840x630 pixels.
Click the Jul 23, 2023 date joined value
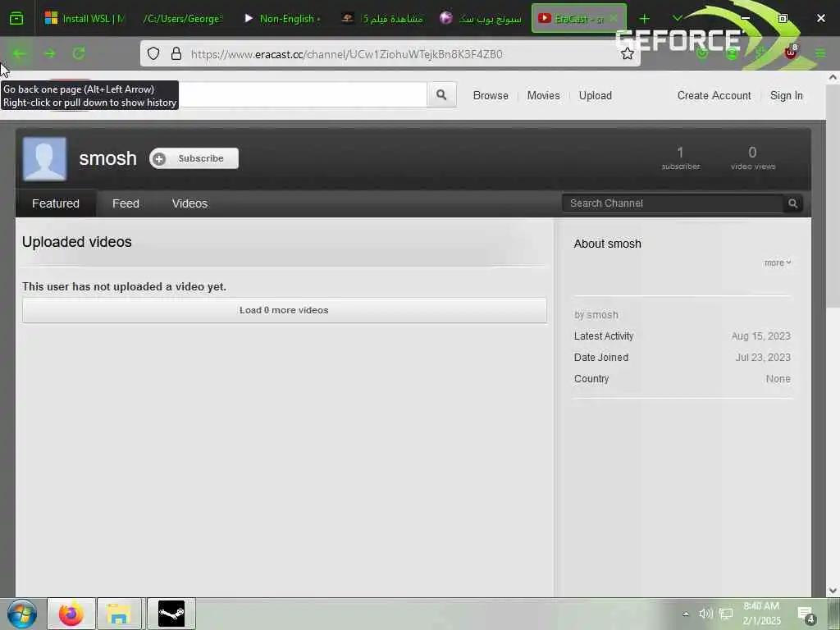763,358
